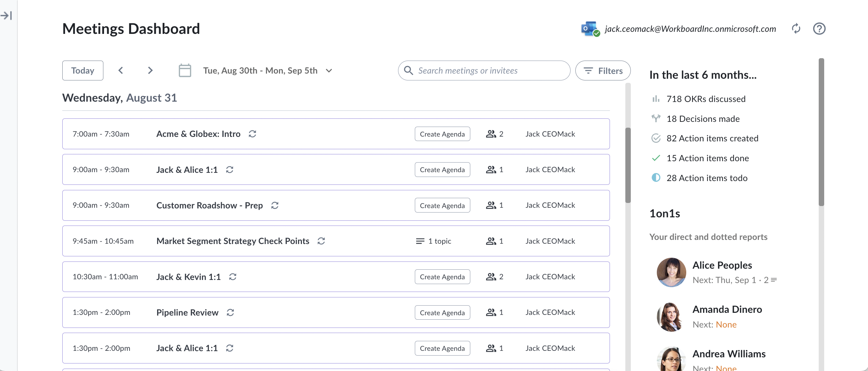
Task: Click the account email address
Action: pos(690,29)
